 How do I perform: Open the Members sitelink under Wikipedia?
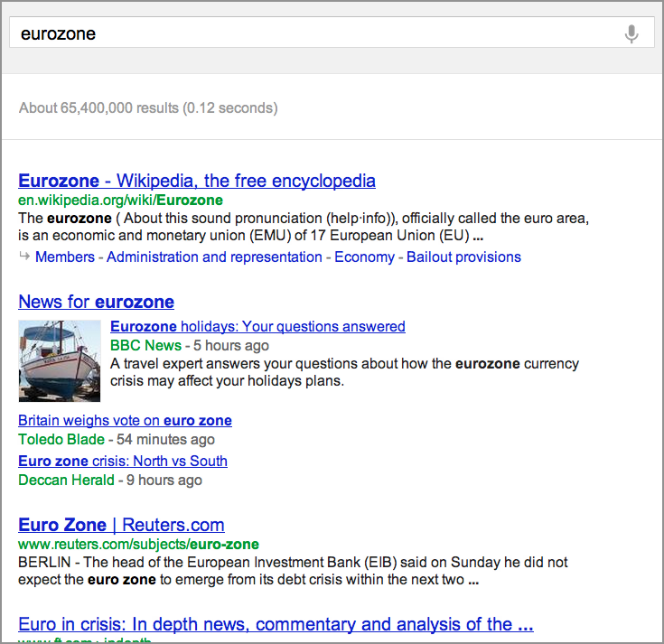coord(65,257)
